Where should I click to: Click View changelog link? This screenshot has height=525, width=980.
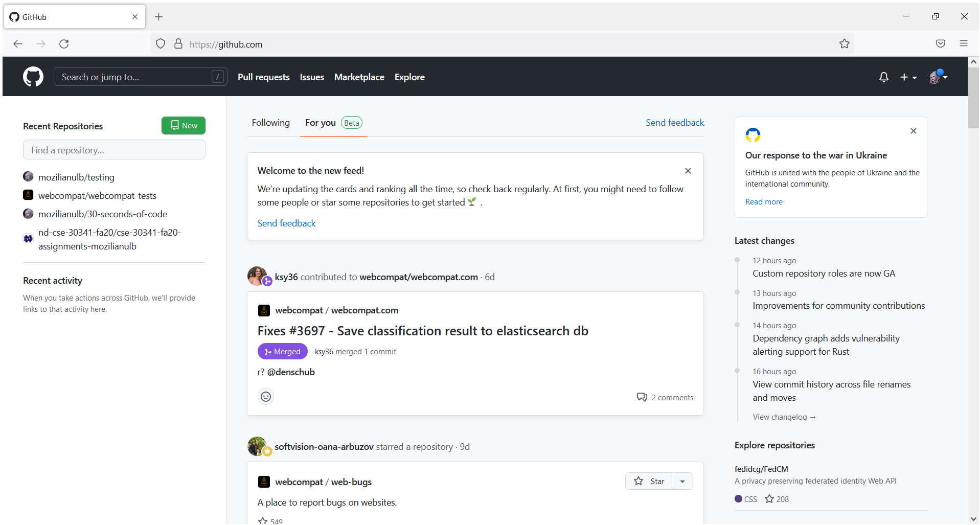click(x=784, y=417)
